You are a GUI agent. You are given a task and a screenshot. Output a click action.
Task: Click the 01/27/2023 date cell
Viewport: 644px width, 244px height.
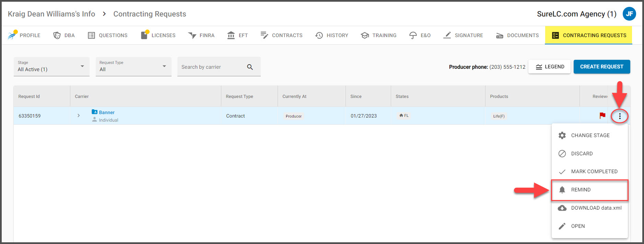pos(364,116)
